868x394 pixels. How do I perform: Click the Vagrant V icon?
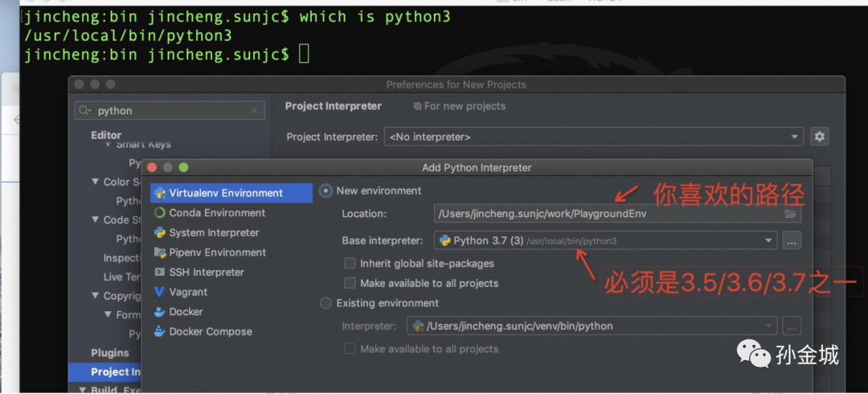(160, 292)
